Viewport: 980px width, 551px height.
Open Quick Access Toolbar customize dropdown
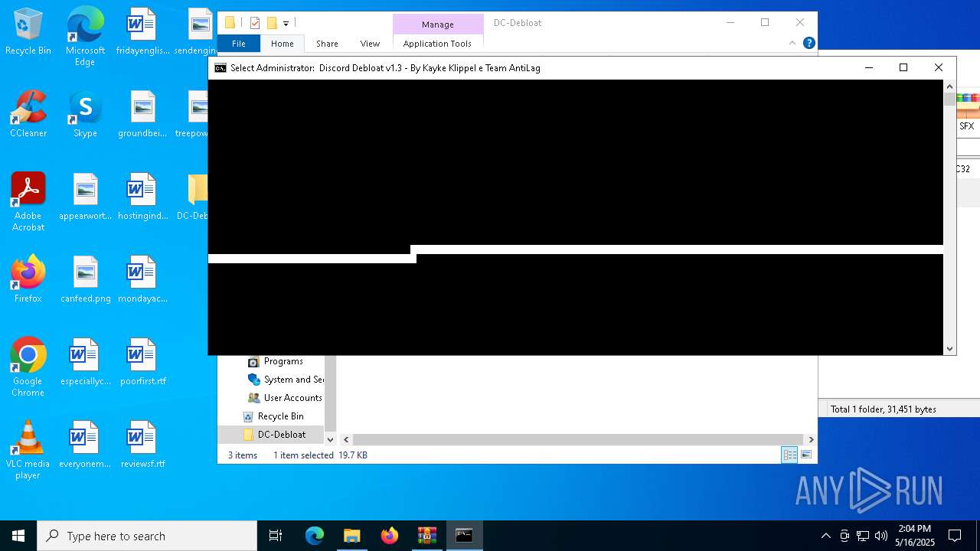coord(286,23)
